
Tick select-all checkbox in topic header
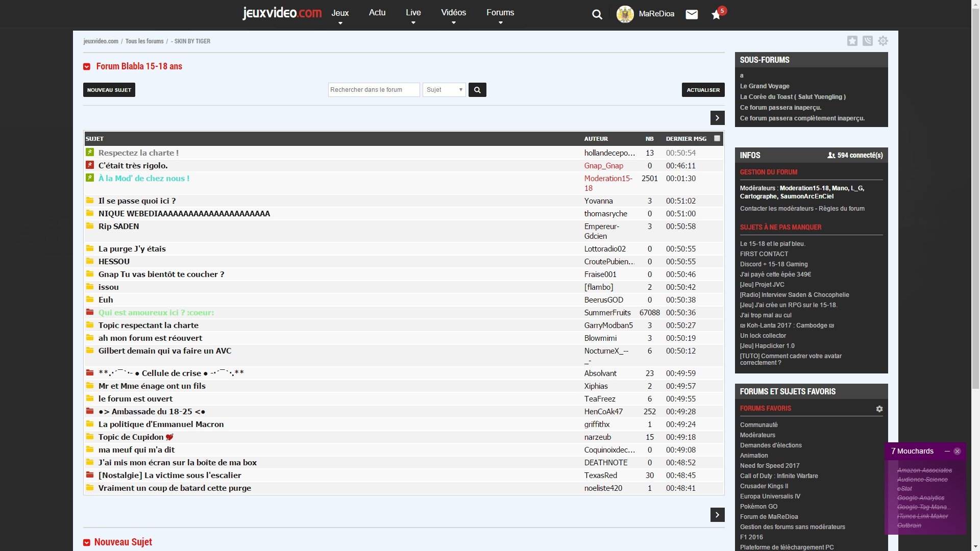point(717,138)
